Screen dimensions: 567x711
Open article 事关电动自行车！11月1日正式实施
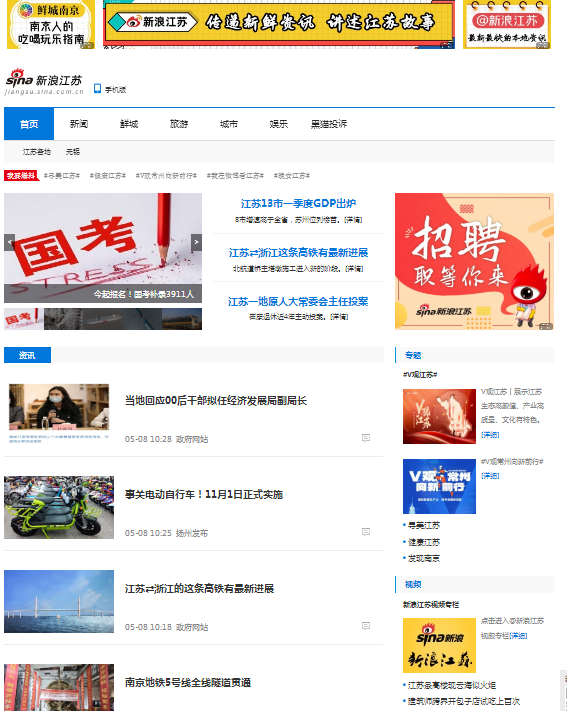(x=204, y=494)
